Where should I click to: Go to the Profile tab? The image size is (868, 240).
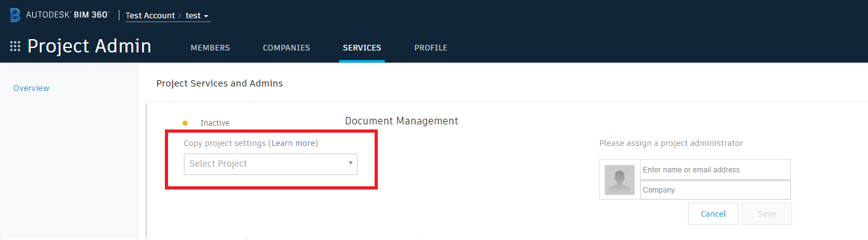click(x=431, y=48)
